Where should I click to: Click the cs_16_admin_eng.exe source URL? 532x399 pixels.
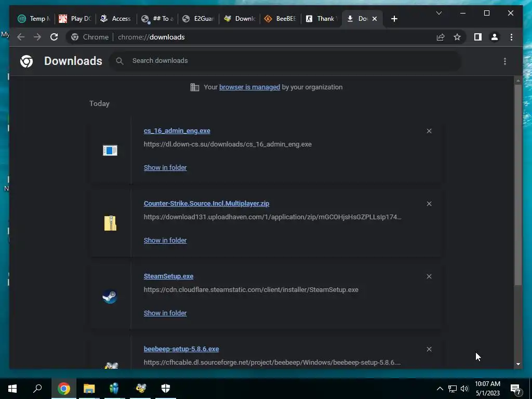pyautogui.click(x=228, y=144)
